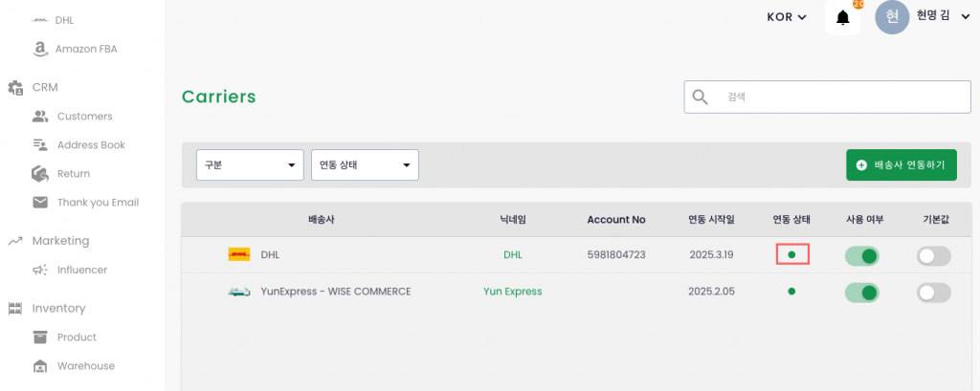Click the Warehouse icon in sidebar

pos(40,366)
